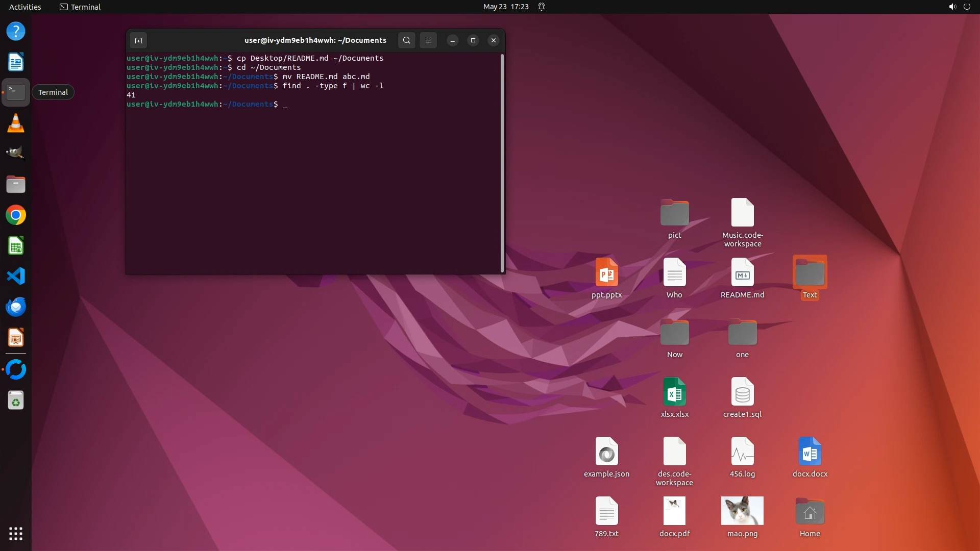Open the VLC media player dock icon
Screen dimensions: 980x551
16,123
